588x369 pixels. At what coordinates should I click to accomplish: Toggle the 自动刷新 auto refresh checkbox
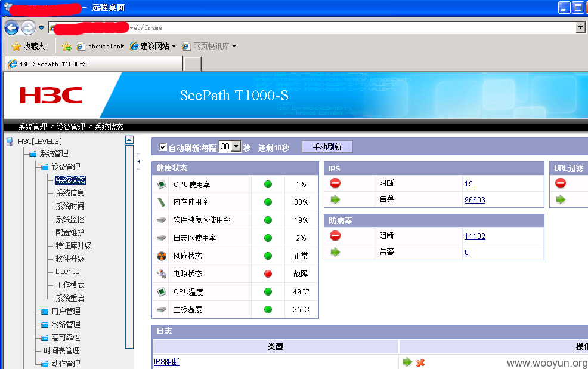163,147
